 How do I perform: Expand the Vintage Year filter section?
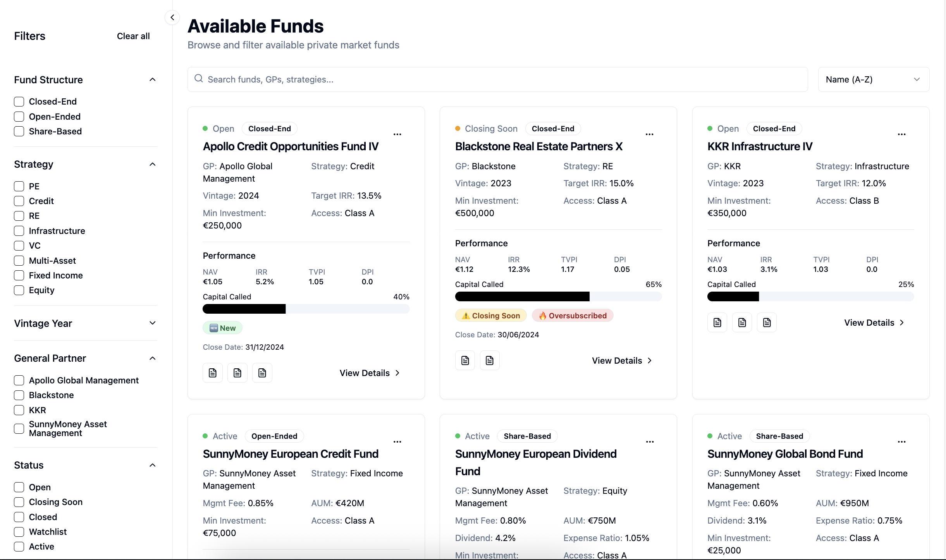[x=153, y=323]
